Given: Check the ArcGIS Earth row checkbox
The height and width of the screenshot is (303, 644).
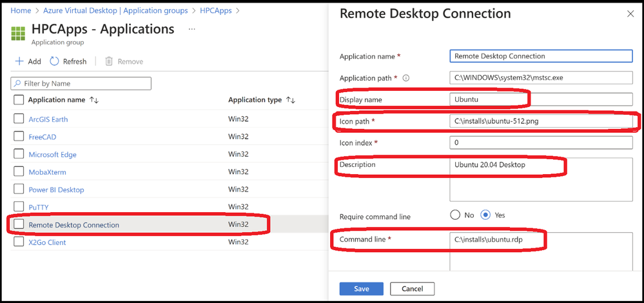Looking at the screenshot, I should pyautogui.click(x=19, y=119).
